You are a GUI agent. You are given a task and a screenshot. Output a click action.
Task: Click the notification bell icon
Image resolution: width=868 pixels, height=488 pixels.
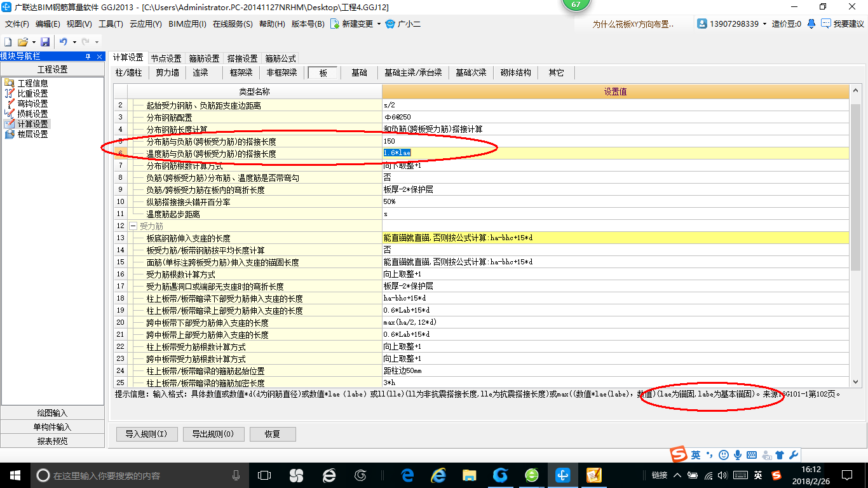[x=811, y=24]
